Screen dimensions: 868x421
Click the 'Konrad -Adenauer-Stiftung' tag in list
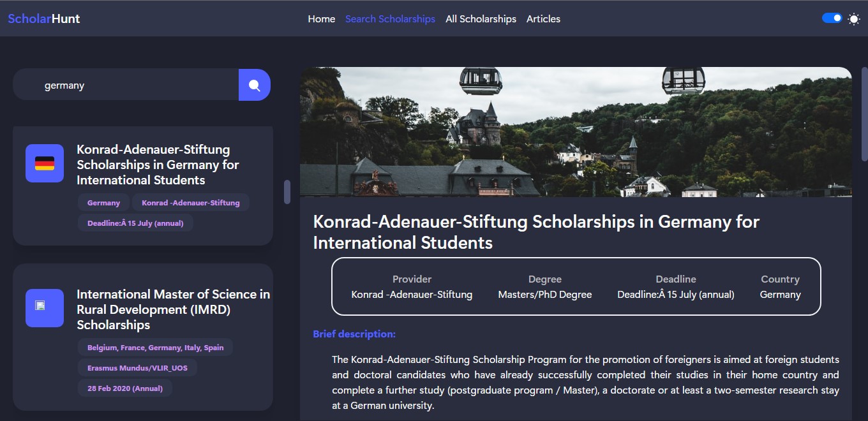[191, 203]
